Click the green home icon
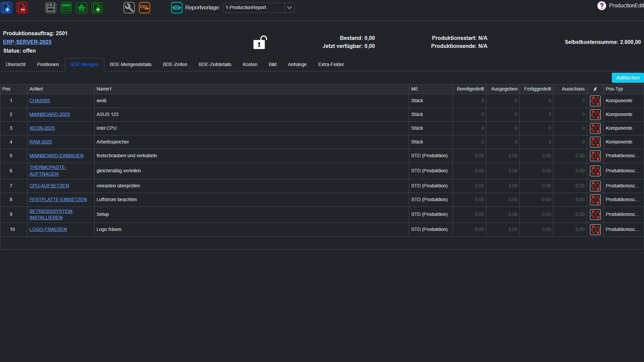The image size is (644, 362). coord(82,7)
